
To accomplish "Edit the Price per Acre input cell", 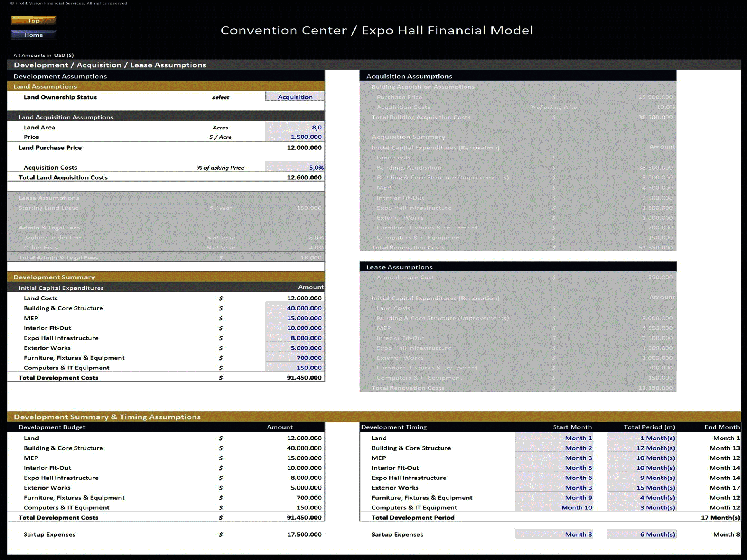I will (295, 137).
